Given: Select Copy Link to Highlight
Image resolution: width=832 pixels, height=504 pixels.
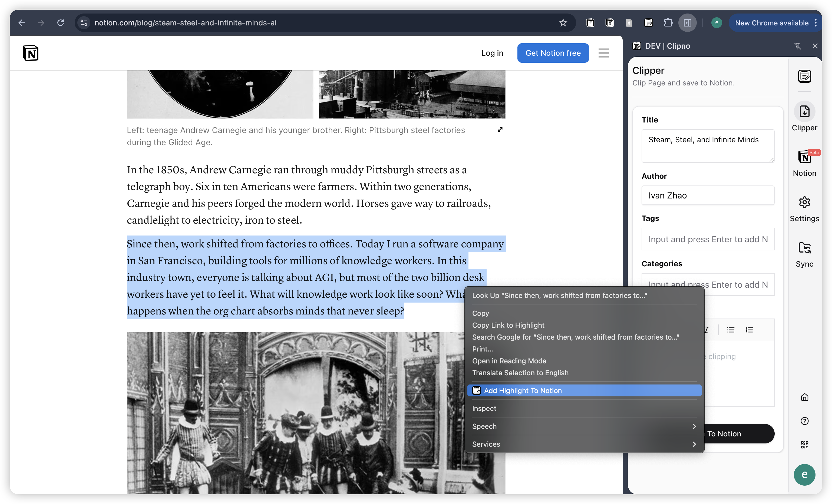Looking at the screenshot, I should [508, 325].
